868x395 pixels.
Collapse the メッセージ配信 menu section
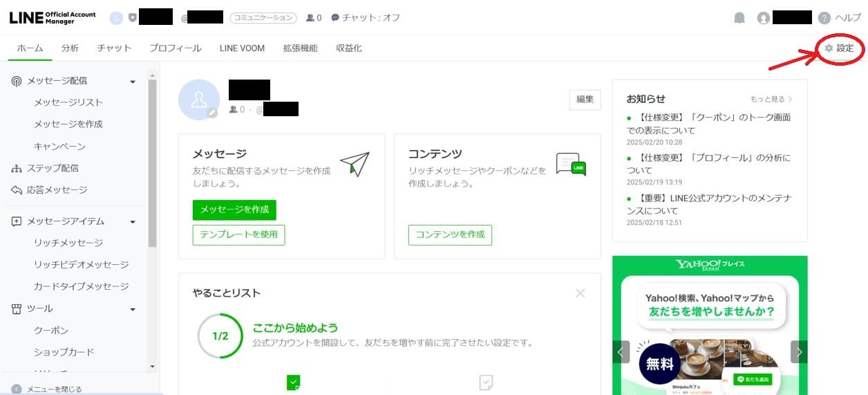[x=133, y=82]
